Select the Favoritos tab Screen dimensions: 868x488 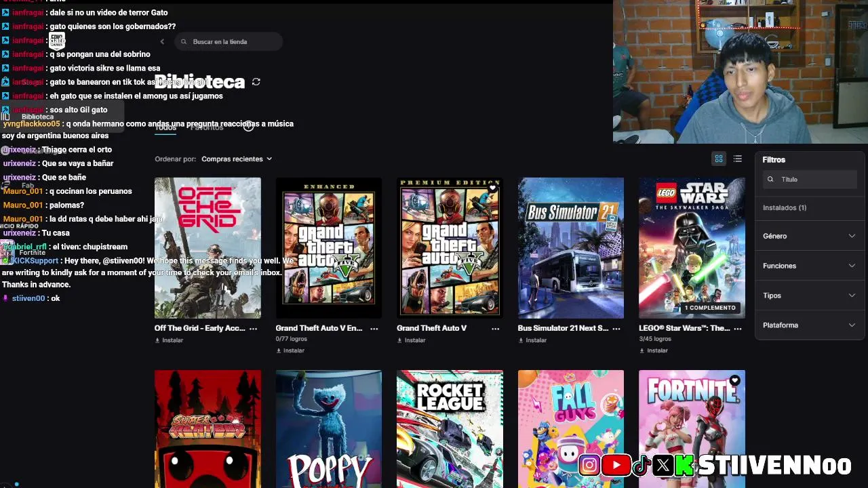[x=207, y=127]
